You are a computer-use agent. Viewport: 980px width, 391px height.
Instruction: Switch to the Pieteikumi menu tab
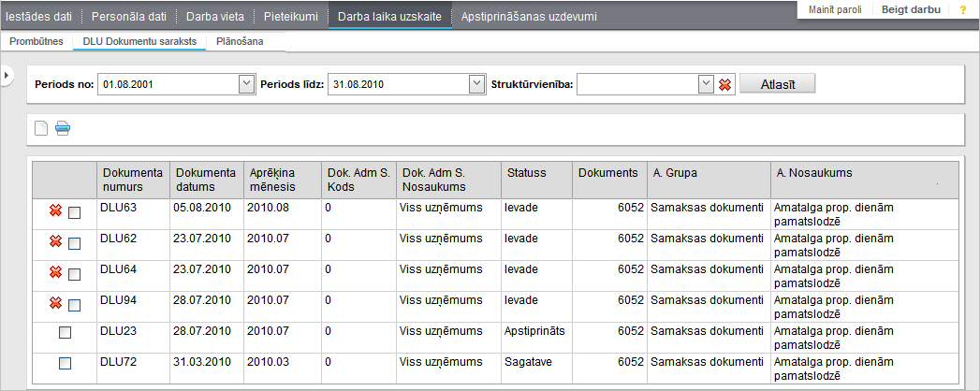coord(290,16)
